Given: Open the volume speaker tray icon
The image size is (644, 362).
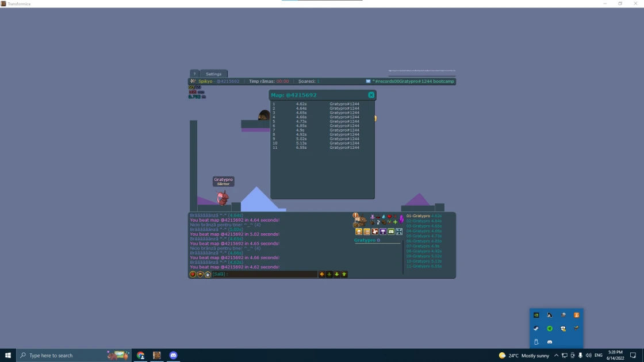Looking at the screenshot, I should coord(589,356).
